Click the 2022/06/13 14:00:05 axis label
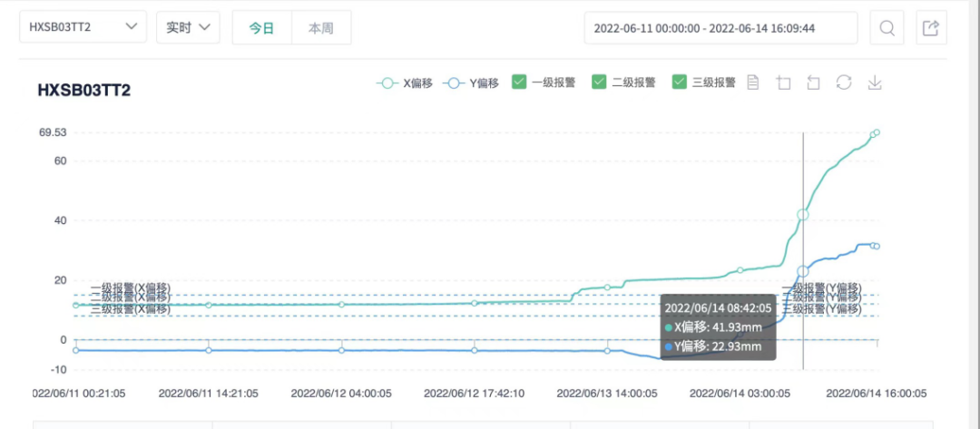Viewport: 980px width, 429px height. coord(607,394)
